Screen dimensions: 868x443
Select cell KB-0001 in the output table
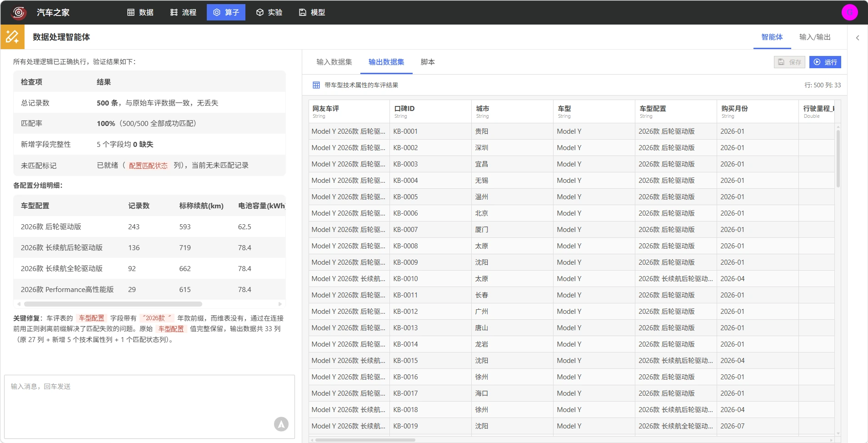[x=430, y=131]
